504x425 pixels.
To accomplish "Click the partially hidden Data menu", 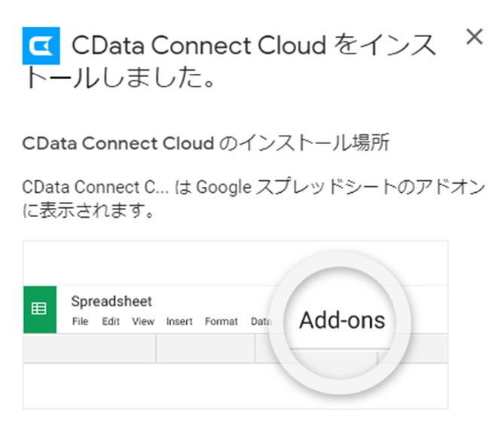I will (x=261, y=321).
